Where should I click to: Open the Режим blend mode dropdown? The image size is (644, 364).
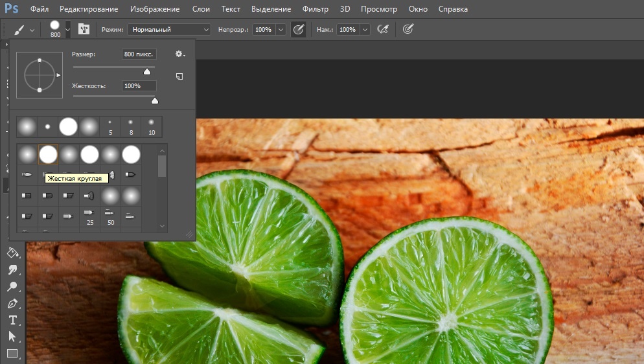click(169, 30)
